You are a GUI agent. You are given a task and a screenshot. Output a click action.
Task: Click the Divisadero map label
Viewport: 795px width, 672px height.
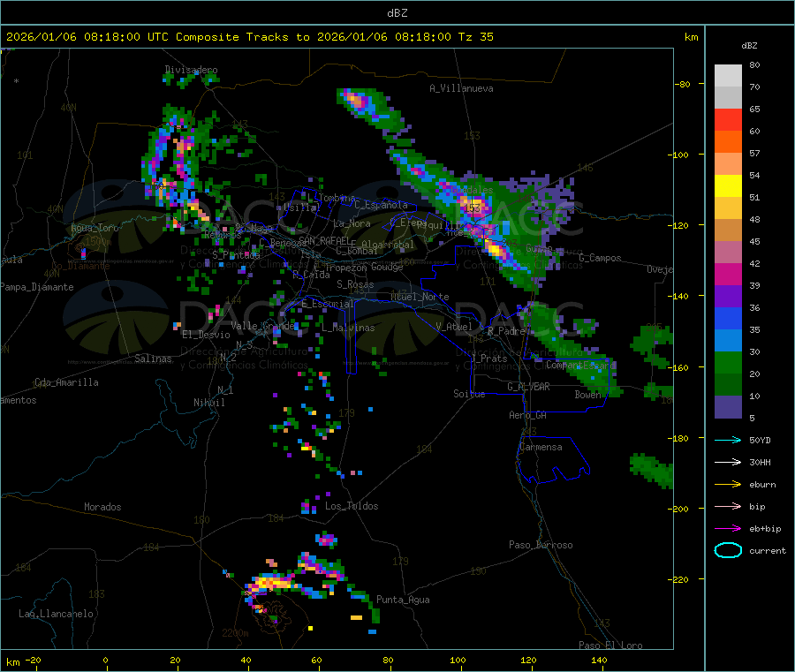pyautogui.click(x=191, y=70)
